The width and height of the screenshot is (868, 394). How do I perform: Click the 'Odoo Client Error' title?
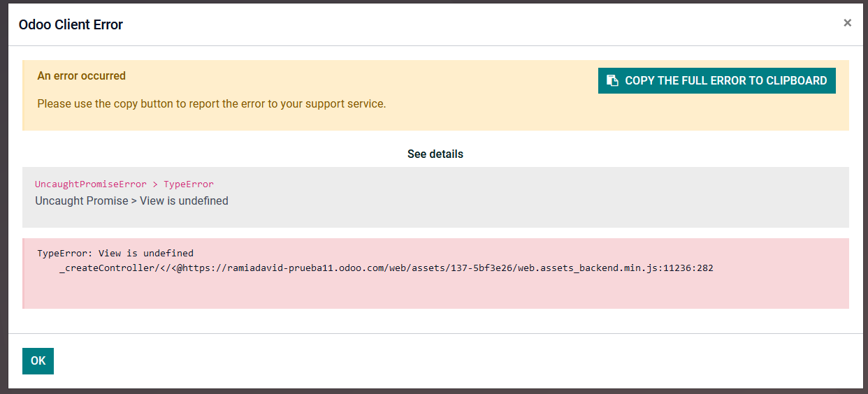pos(71,24)
